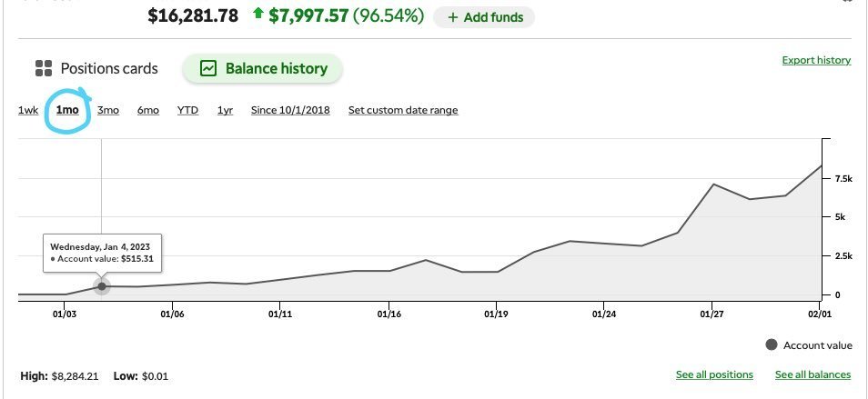868x399 pixels.
Task: Open the Positions cards view
Action: pyautogui.click(x=96, y=68)
